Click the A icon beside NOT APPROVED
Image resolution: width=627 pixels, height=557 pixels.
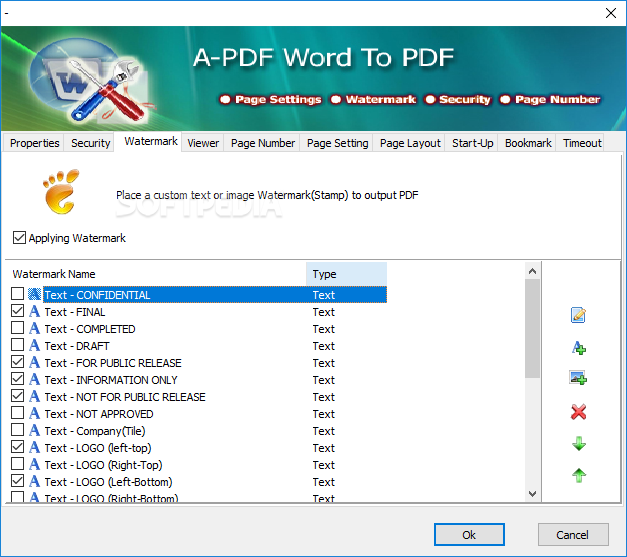point(35,413)
